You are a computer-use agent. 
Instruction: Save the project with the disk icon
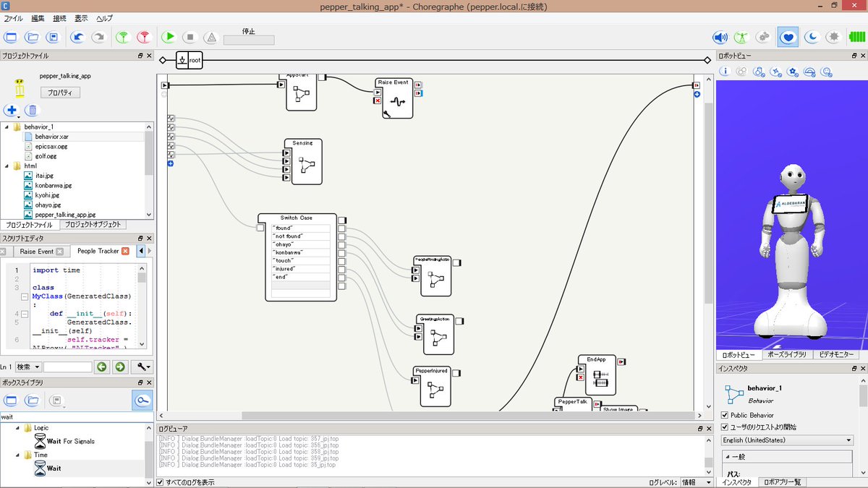pos(52,37)
